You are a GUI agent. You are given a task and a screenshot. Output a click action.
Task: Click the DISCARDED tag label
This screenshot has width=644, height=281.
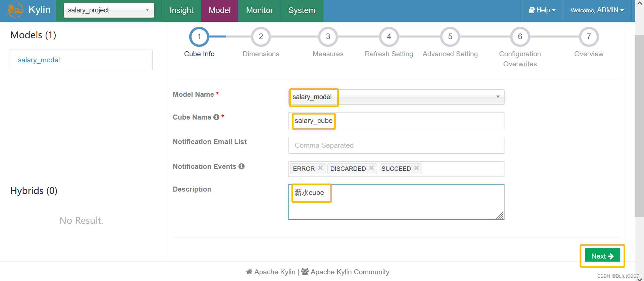pyautogui.click(x=348, y=169)
